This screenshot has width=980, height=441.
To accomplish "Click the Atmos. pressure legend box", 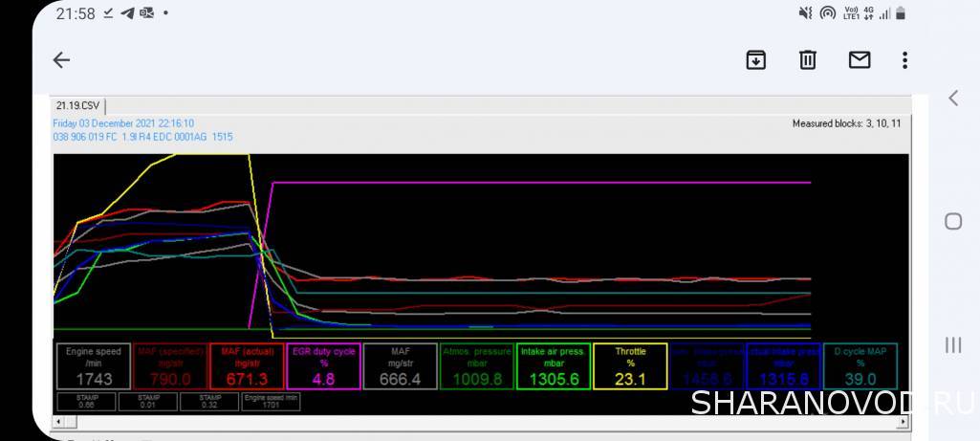I will [x=477, y=366].
